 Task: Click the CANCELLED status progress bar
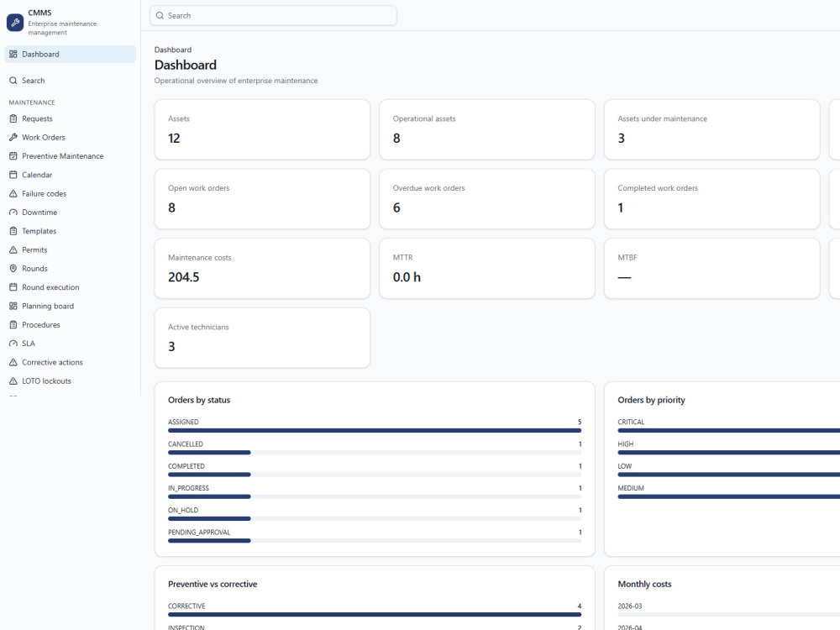click(375, 453)
